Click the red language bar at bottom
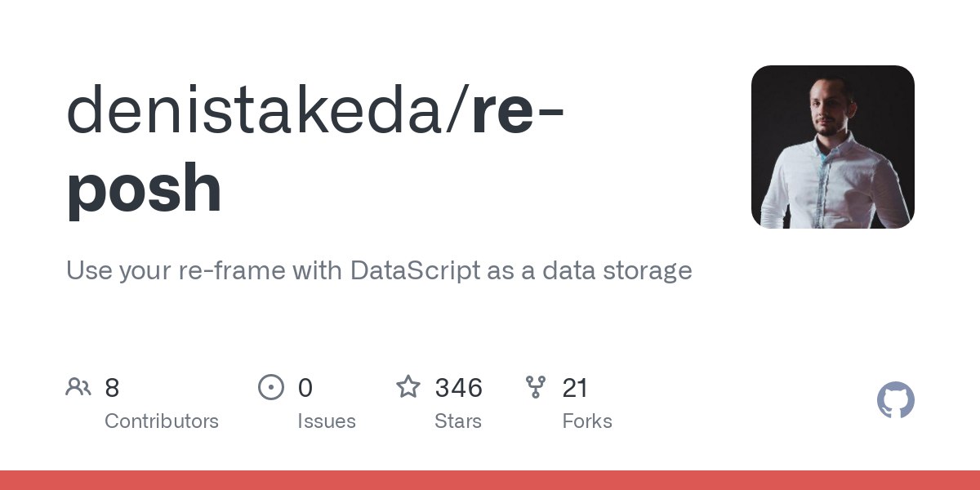Screen dimensions: 980x490 click(x=490, y=480)
